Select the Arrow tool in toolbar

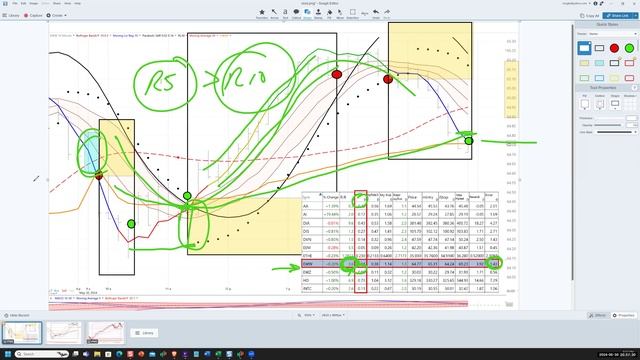[274, 13]
